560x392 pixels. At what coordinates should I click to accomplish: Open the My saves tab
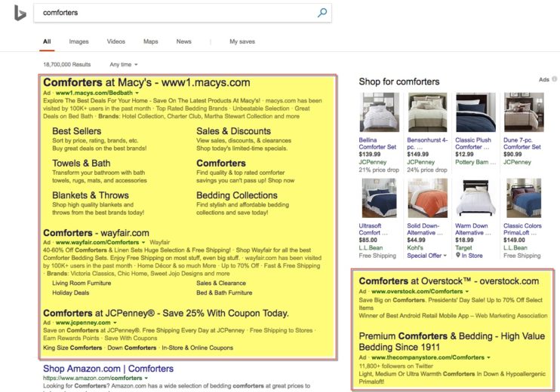[242, 41]
